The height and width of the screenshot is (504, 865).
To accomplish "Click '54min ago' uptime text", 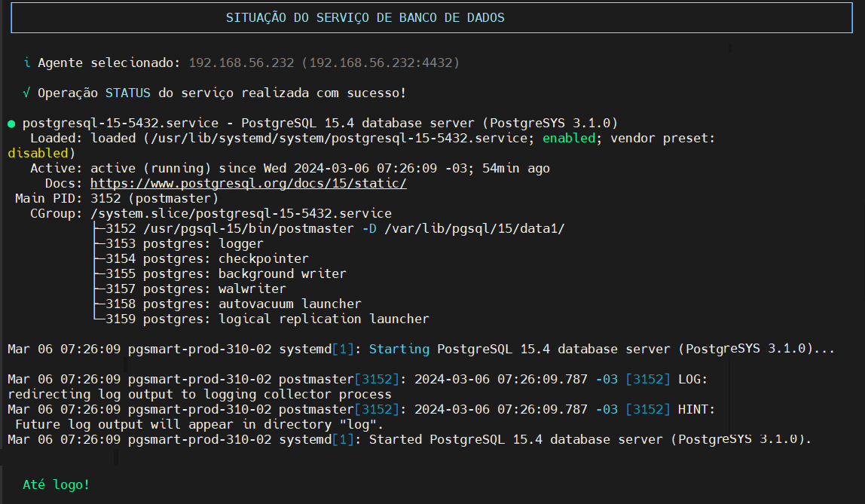I will 516,168.
